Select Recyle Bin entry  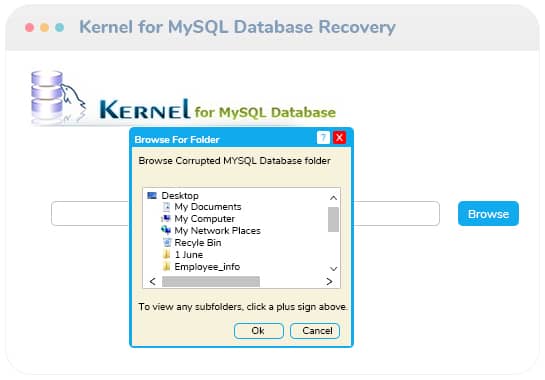[198, 243]
